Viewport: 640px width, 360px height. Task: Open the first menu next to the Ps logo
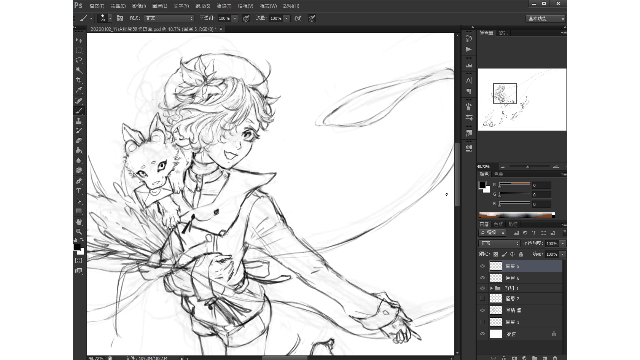pyautogui.click(x=97, y=6)
